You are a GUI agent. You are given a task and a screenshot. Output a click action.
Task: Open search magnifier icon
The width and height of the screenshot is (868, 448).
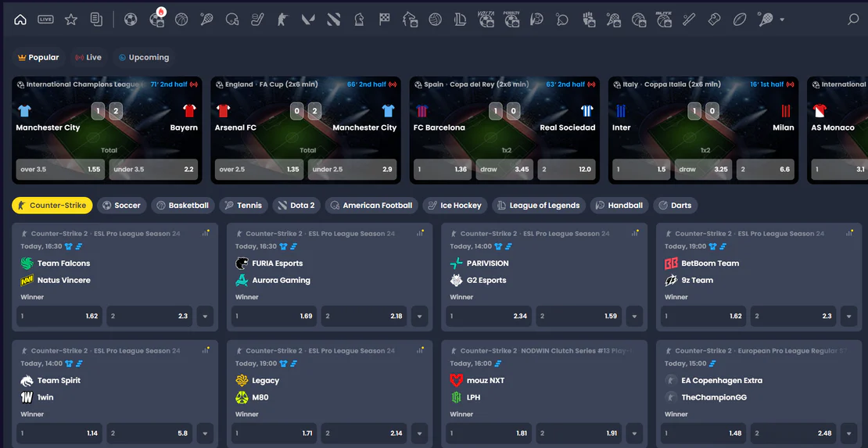click(x=853, y=20)
